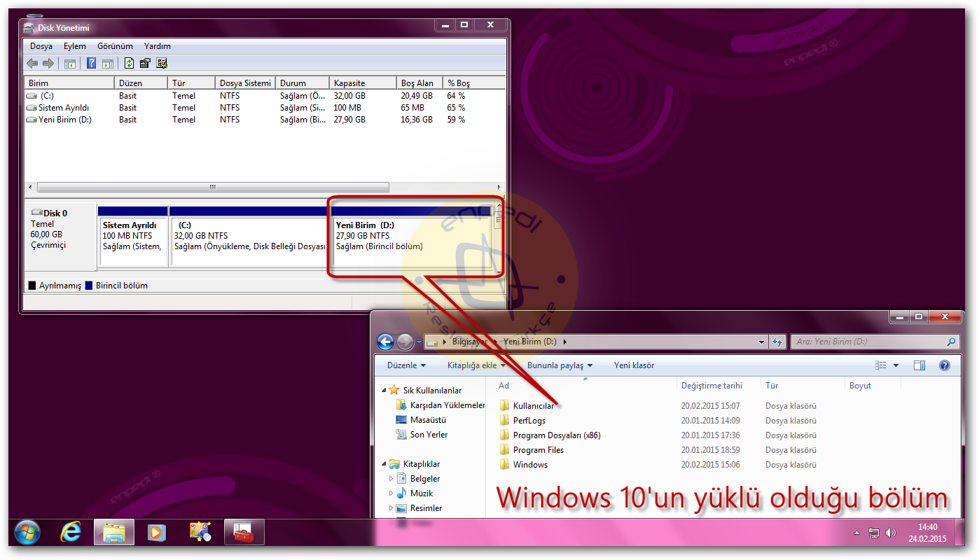Launch Internet Explorer from taskbar

[x=71, y=532]
